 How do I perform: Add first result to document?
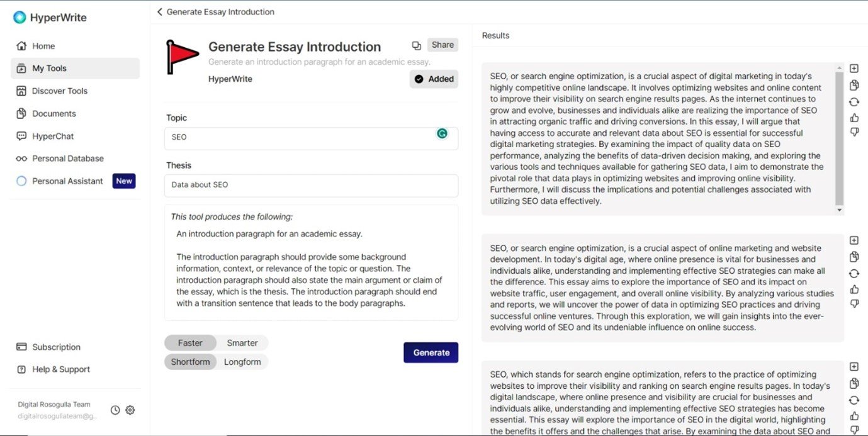(x=854, y=69)
